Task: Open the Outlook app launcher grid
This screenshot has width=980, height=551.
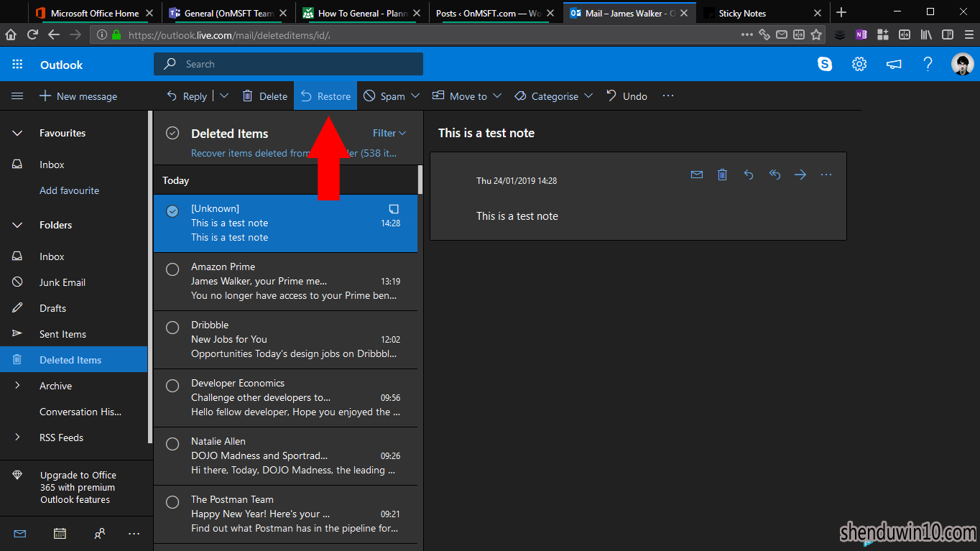Action: 17,65
